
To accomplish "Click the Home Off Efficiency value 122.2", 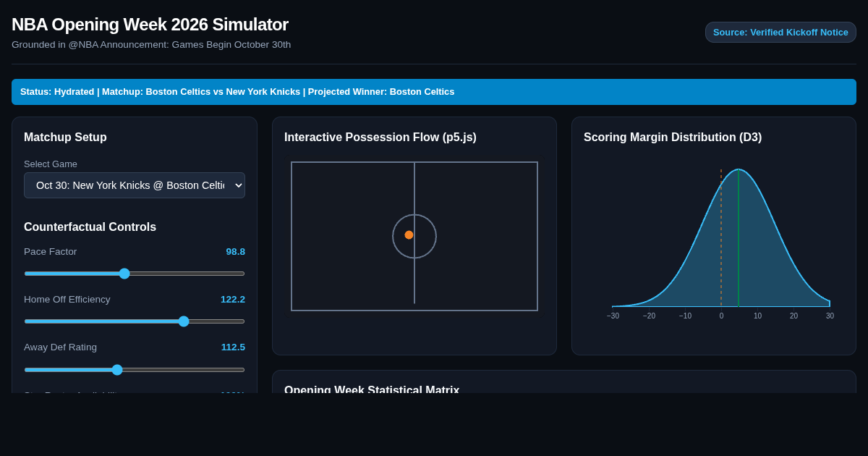I will tap(233, 300).
